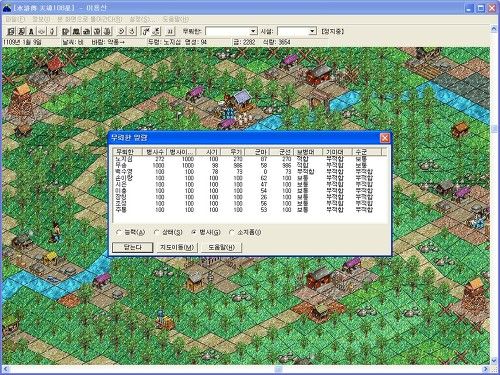
Task: Click the third toolbar icon showing a standing figure
Action: pyautogui.click(x=31, y=31)
